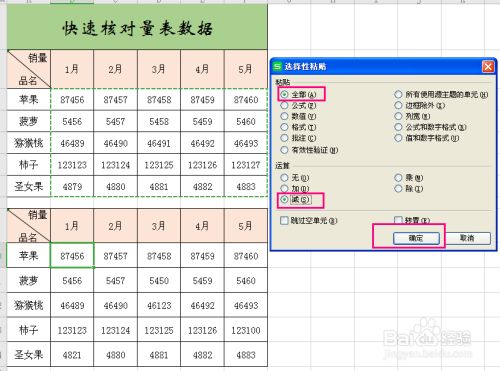Image resolution: width=500 pixels, height=371 pixels.
Task: Select 值和数字格式(U) radio option
Action: [x=398, y=138]
